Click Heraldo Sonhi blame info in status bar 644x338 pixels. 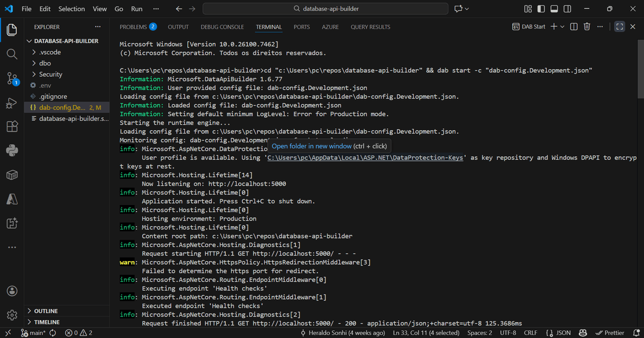pyautogui.click(x=342, y=333)
